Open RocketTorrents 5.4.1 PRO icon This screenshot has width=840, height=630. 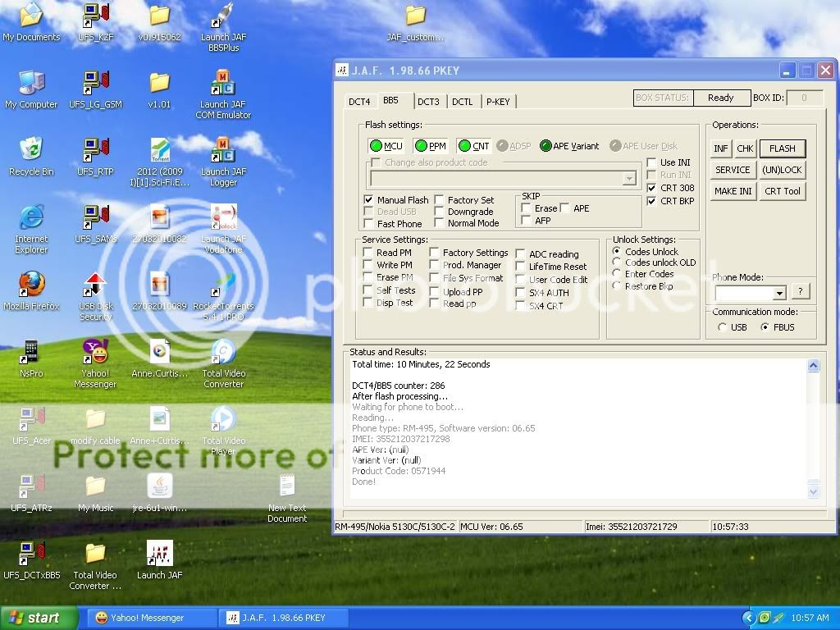(x=223, y=296)
